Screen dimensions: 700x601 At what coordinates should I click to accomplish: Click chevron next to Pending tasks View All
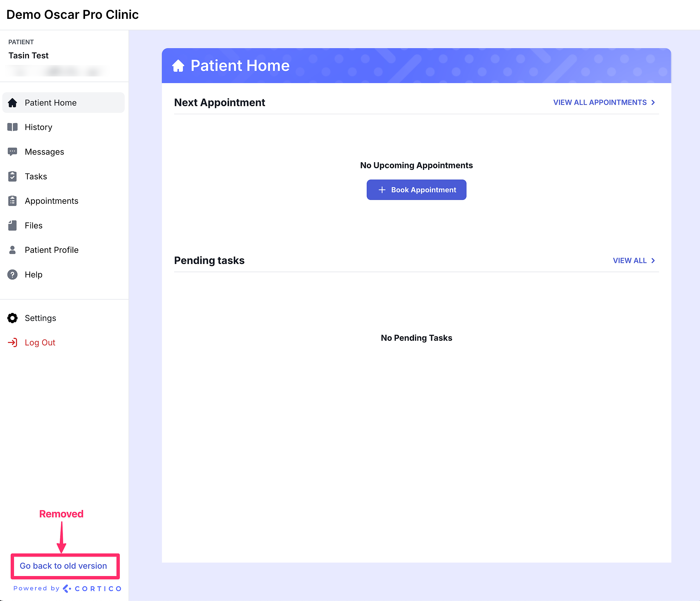click(x=653, y=261)
